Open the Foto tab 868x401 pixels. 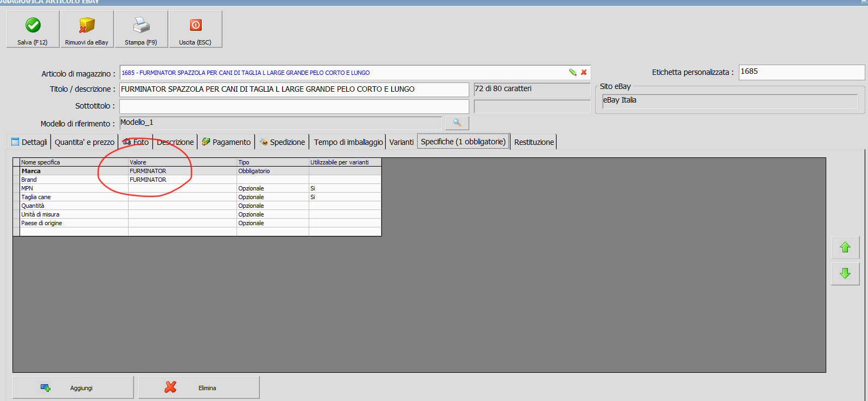tap(136, 142)
